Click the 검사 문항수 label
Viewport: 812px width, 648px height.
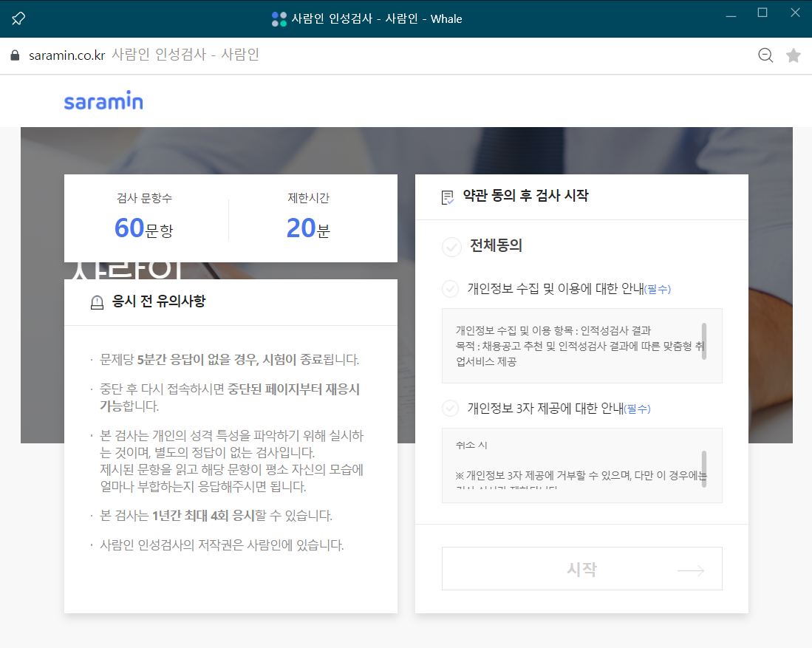tap(145, 198)
